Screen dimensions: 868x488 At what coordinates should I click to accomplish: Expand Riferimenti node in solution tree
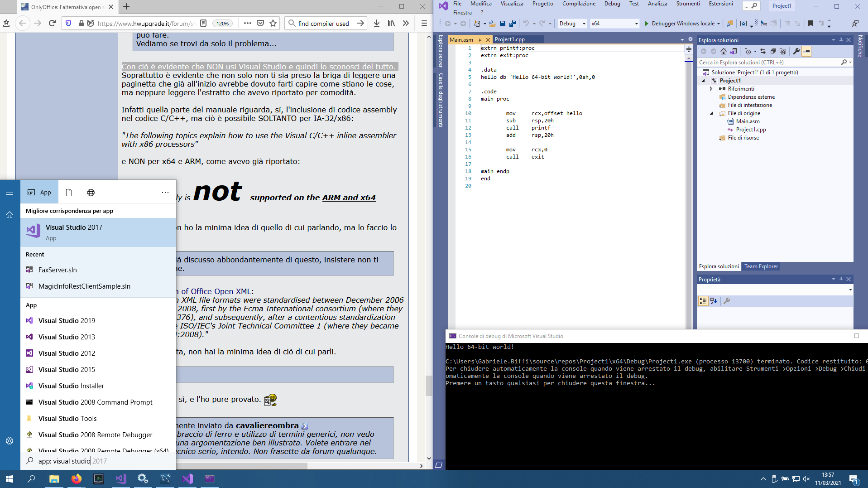(711, 89)
